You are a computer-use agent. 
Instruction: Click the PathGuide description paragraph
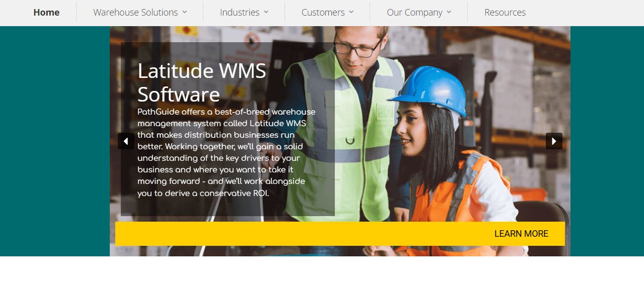227,152
